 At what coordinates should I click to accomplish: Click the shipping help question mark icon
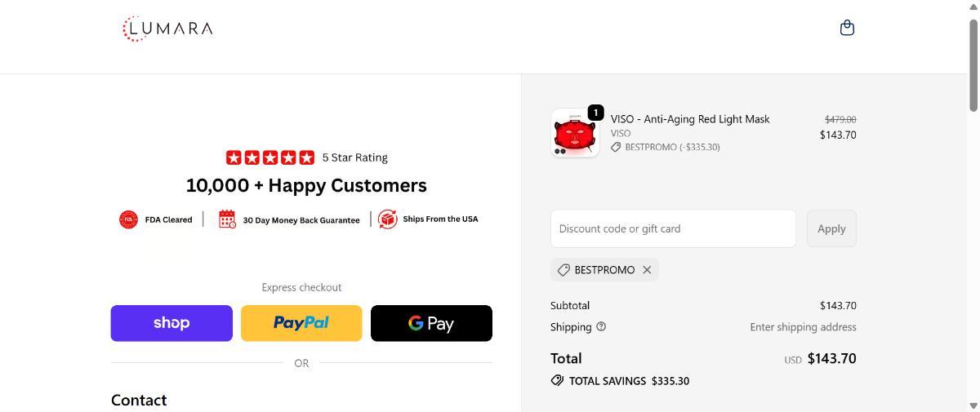point(601,326)
